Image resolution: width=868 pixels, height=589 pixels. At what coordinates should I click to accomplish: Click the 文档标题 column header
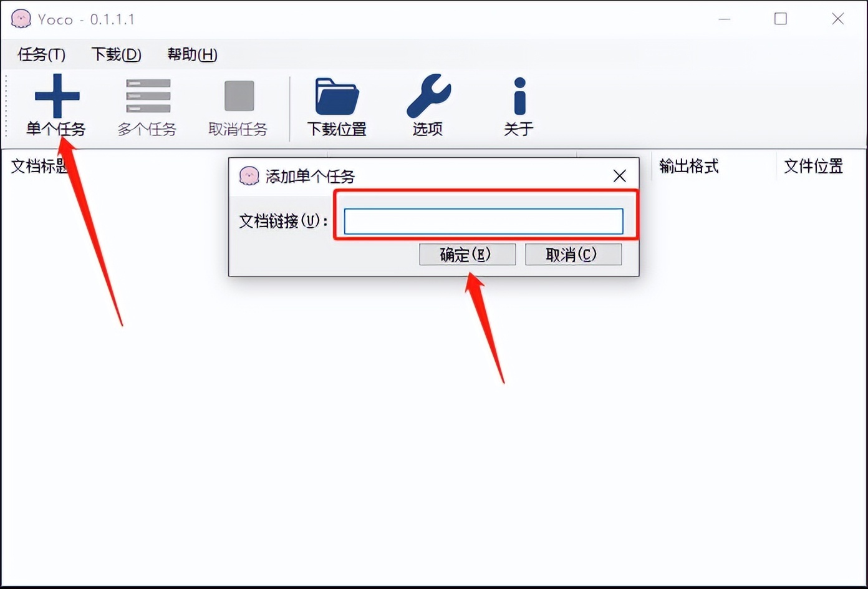pos(39,166)
